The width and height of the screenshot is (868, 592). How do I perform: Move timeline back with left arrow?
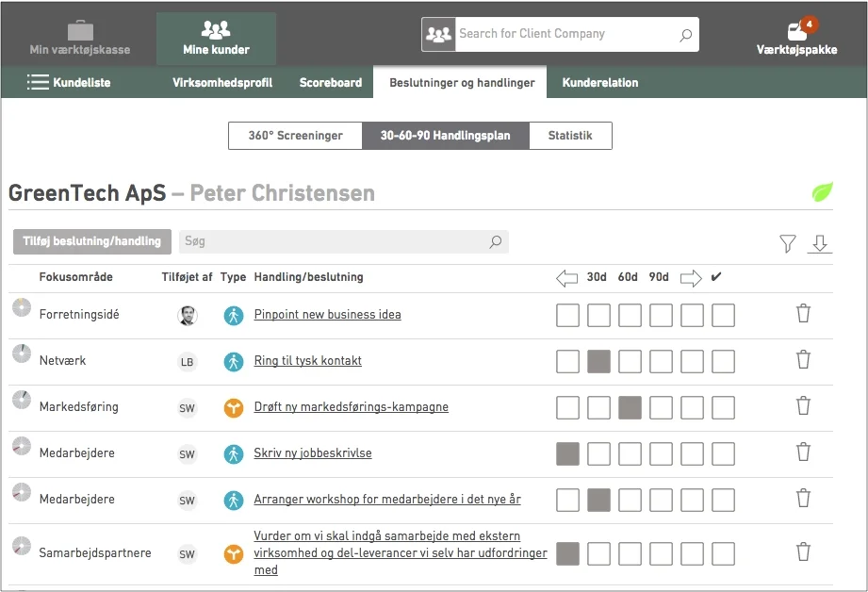(566, 277)
